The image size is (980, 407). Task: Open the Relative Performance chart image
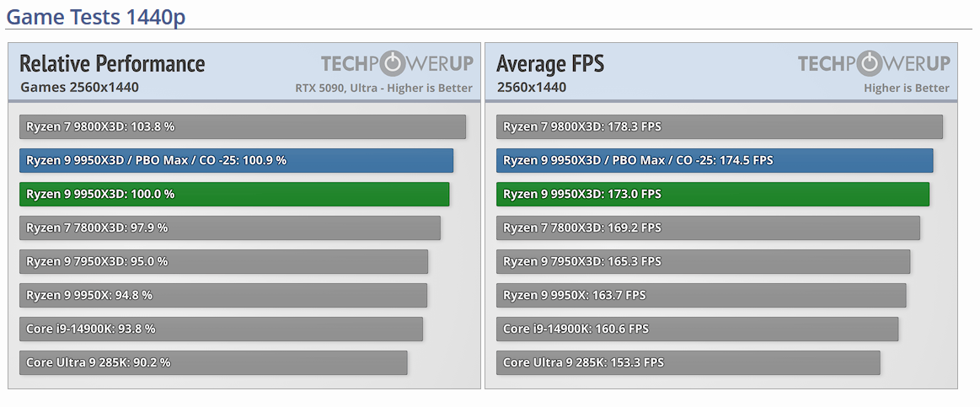click(244, 216)
